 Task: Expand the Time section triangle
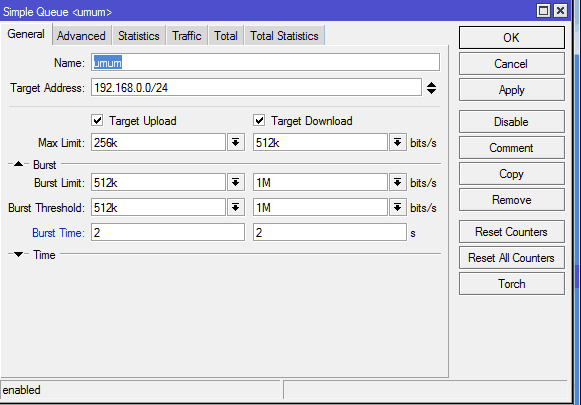[19, 254]
